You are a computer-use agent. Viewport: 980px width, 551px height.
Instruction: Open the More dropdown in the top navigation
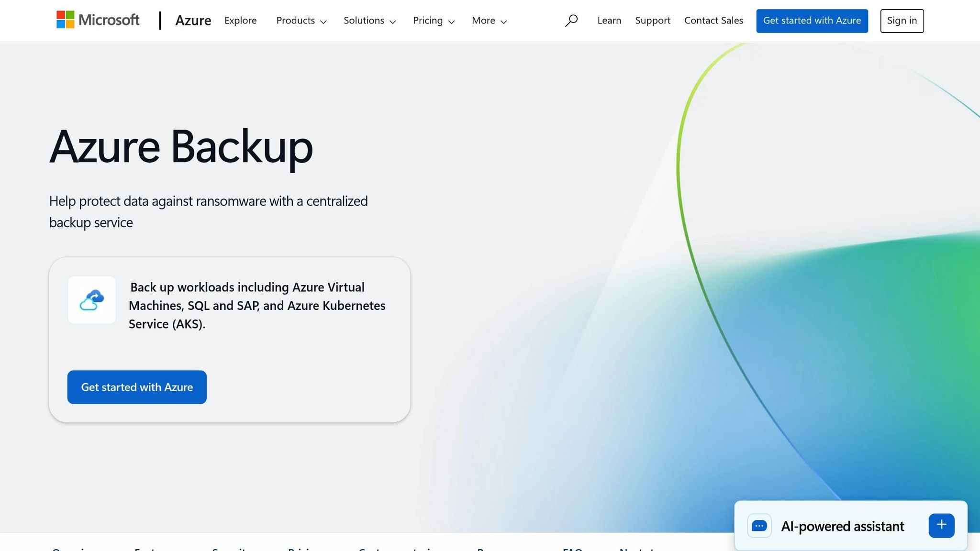tap(489, 21)
